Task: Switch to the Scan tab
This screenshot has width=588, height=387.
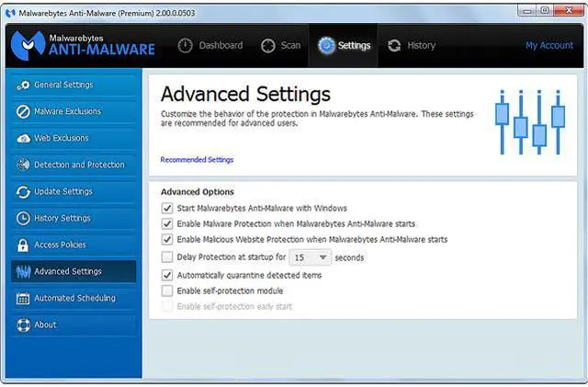Action: [280, 45]
